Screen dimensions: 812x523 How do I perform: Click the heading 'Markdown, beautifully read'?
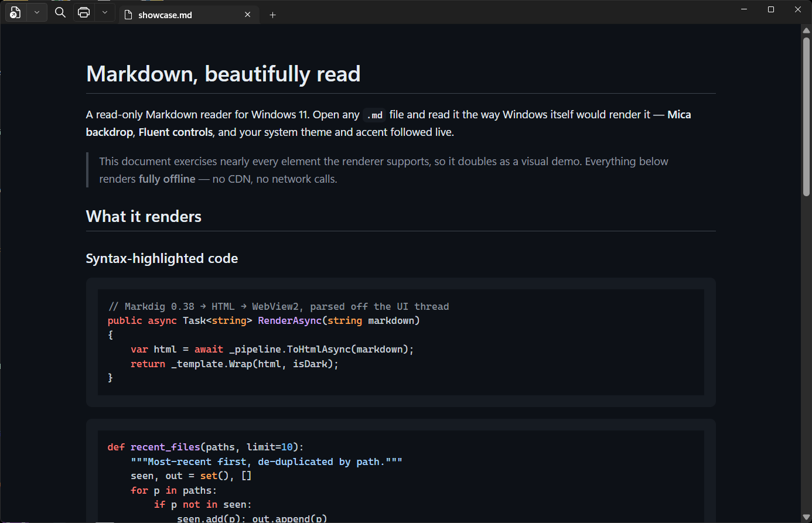pos(223,74)
